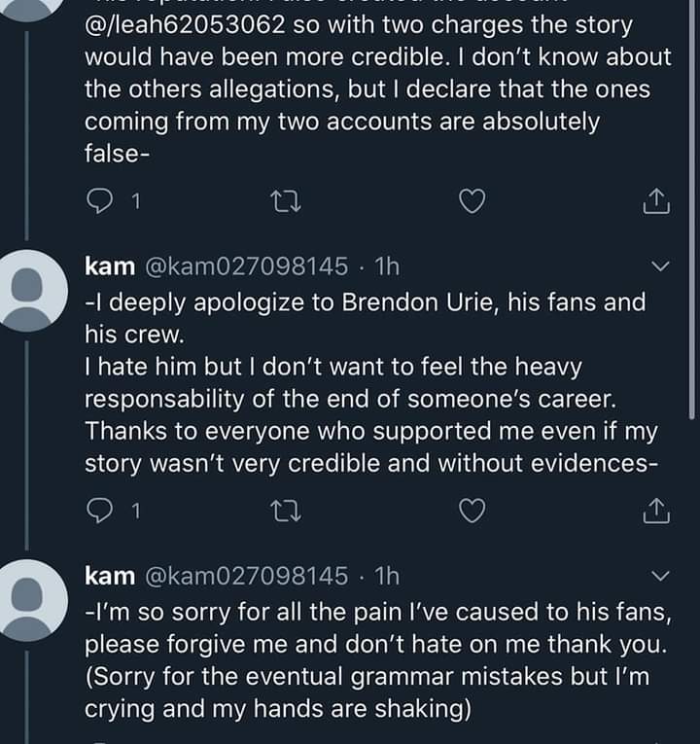Retweet the tweet ending "absolutely false-"
This screenshot has width=700, height=744.
(x=285, y=201)
